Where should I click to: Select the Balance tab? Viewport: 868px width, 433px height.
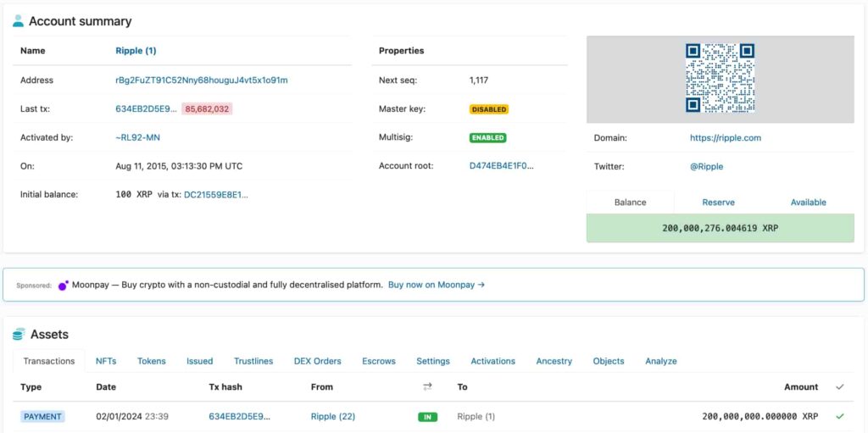pos(630,203)
